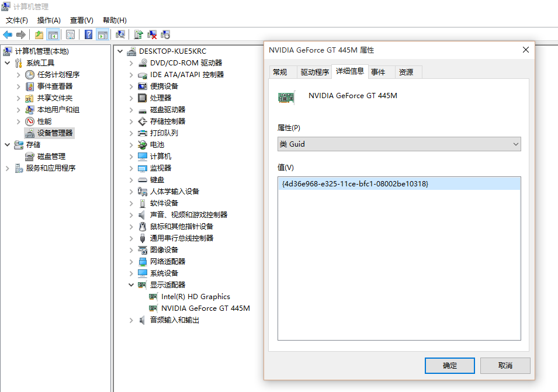Screen dimensions: 558x392
Task: Switch to 资源 tab
Action: tap(406, 72)
